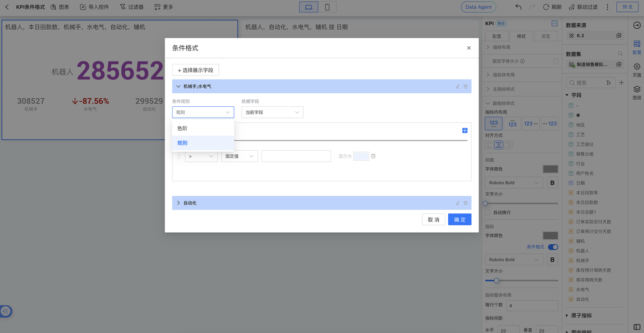Switch to mobile layout icon in top bar
This screenshot has height=333, width=644.
click(x=328, y=7)
